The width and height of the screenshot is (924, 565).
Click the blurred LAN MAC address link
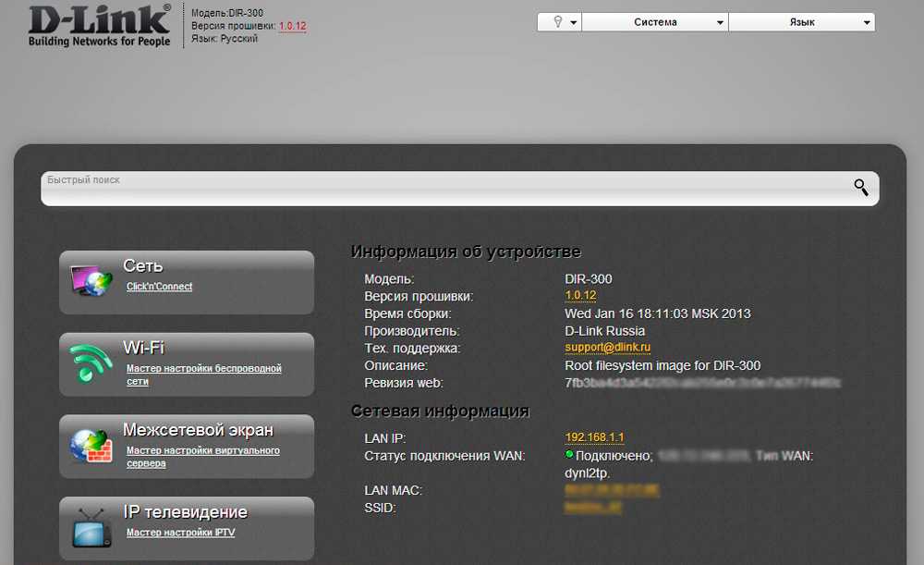[612, 489]
